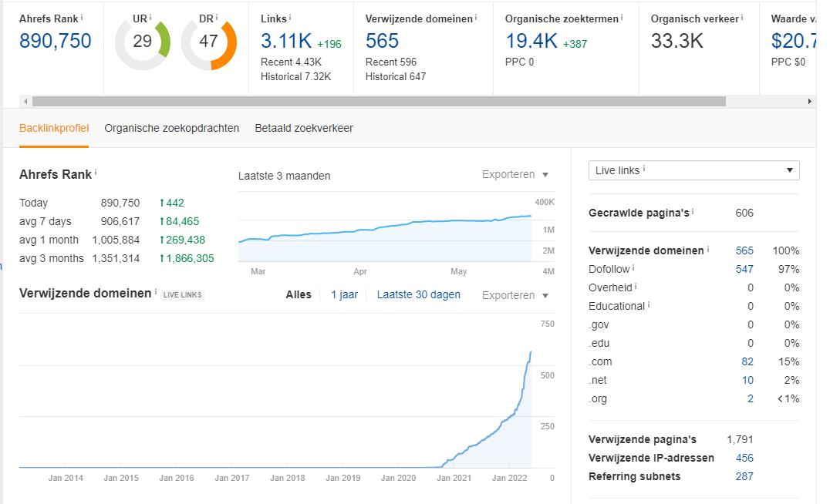Viewport: 830px width, 504px height.
Task: Click the info icon next to Links
Action: tap(290, 17)
